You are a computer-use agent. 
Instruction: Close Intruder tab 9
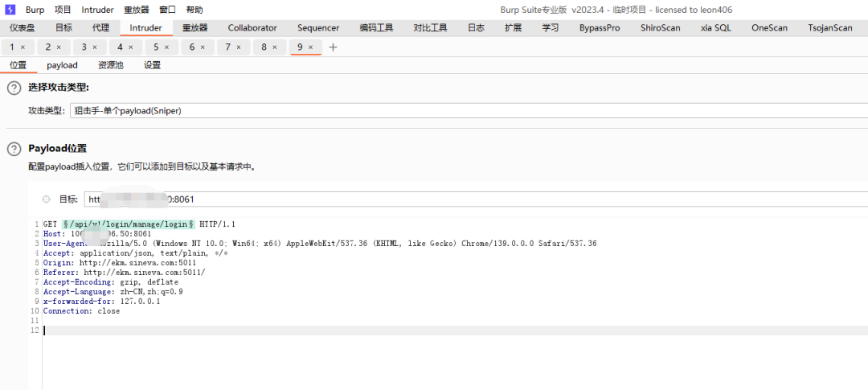(310, 47)
